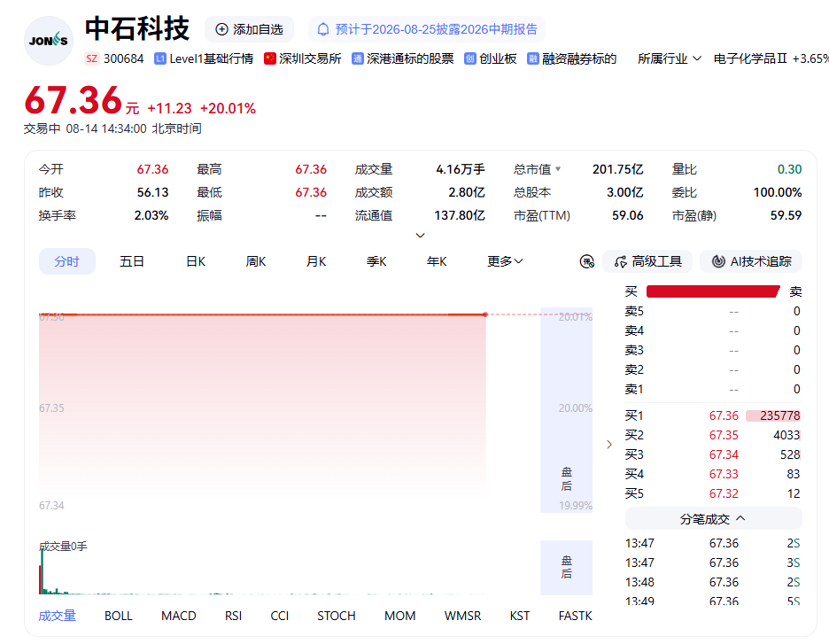Expand more stock stats with the chevron
829x644 pixels.
coord(421,236)
